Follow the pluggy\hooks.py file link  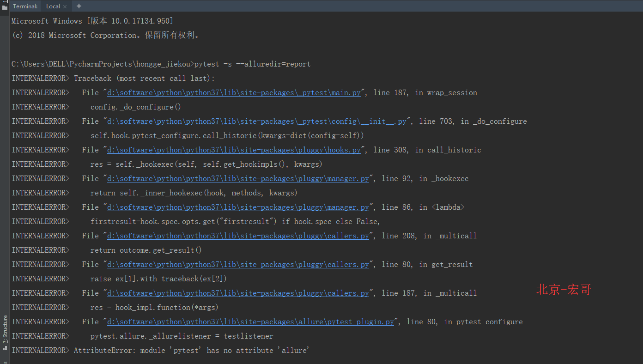coord(234,150)
